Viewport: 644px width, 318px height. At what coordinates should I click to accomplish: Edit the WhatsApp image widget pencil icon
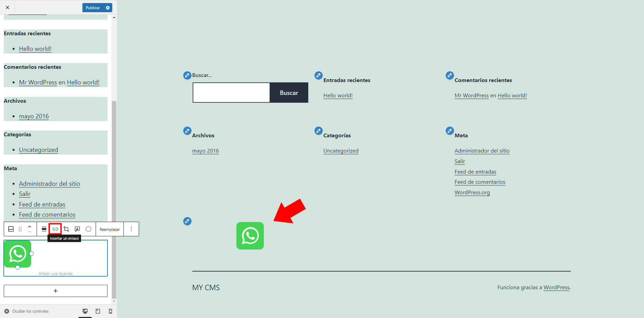[x=187, y=221]
